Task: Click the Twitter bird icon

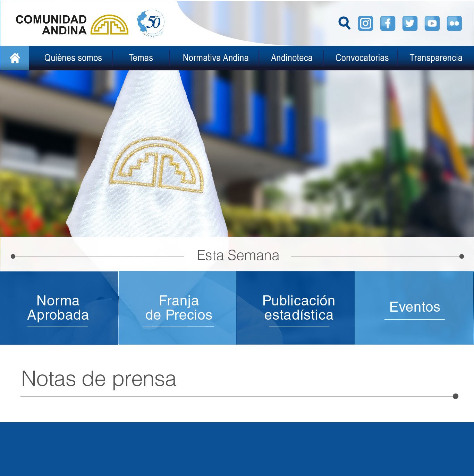Action: point(410,23)
